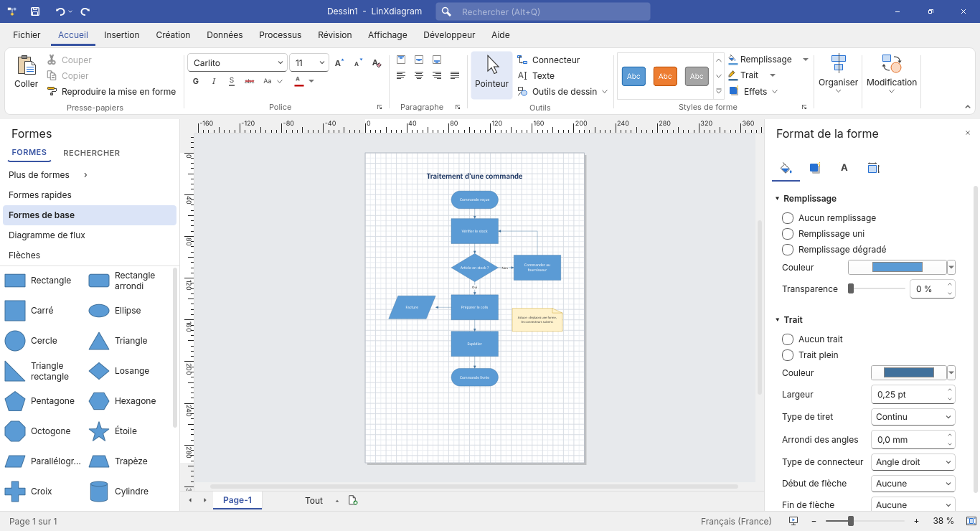Select Aucun remplissage option
The height and width of the screenshot is (531, 980).
tap(829, 218)
